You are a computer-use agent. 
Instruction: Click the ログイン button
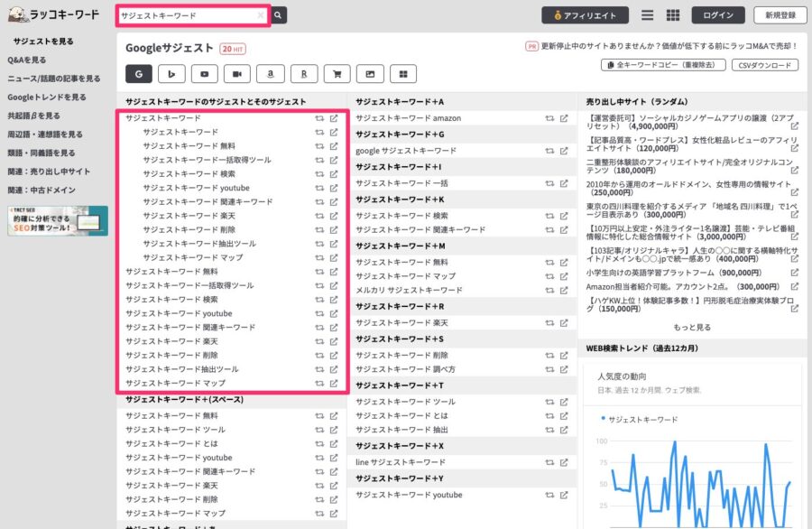(718, 15)
